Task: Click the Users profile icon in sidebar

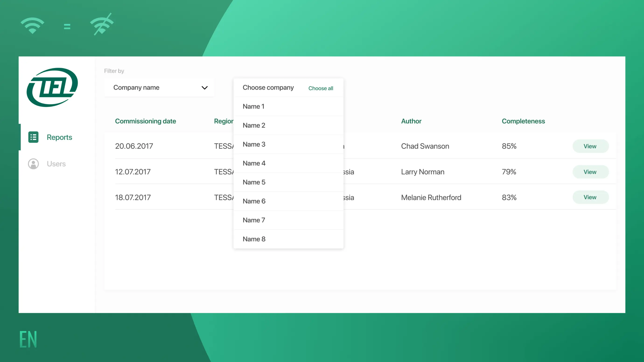Action: pos(33,164)
